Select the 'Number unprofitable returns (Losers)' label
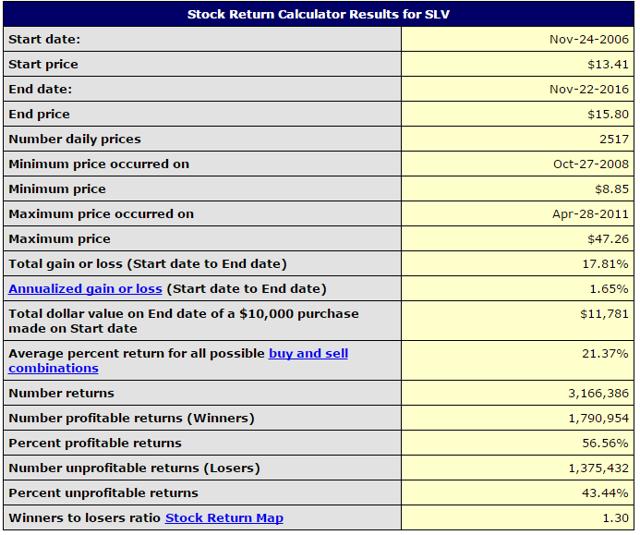This screenshot has width=640, height=535. pos(134,468)
